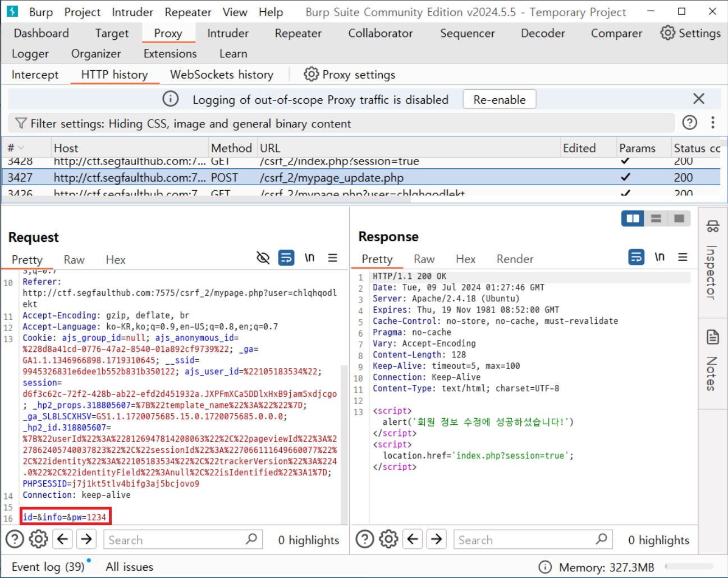Open the Learn tab
The height and width of the screenshot is (578, 728).
coord(233,54)
